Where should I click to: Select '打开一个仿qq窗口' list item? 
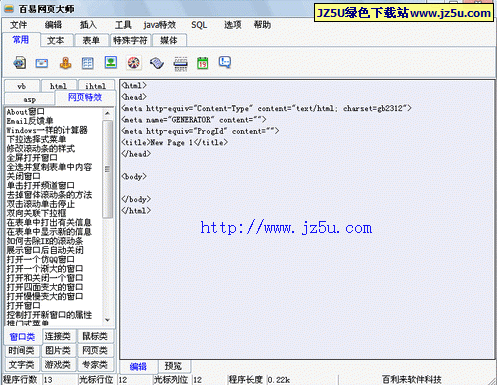40,259
